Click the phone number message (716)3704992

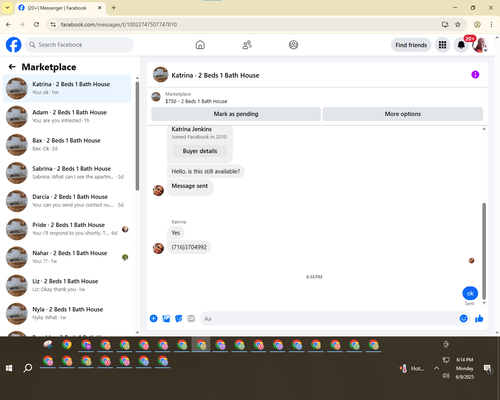[189, 247]
